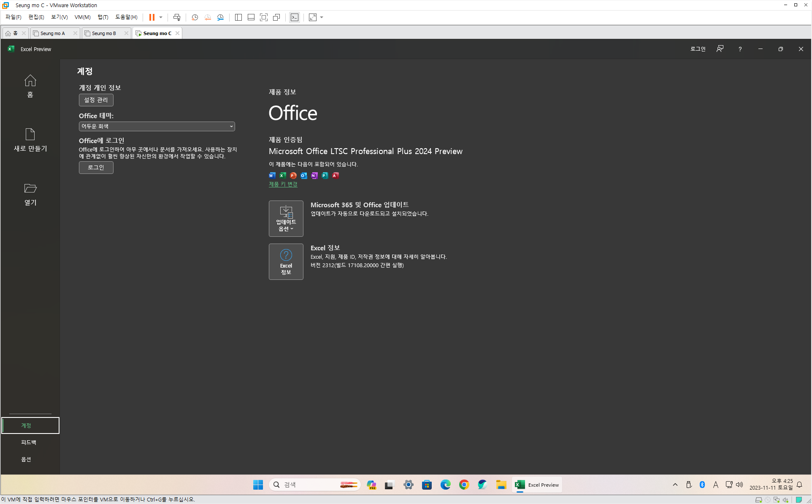
Task: Expand the 업데이트 옵션 dropdown button
Action: coord(286,218)
